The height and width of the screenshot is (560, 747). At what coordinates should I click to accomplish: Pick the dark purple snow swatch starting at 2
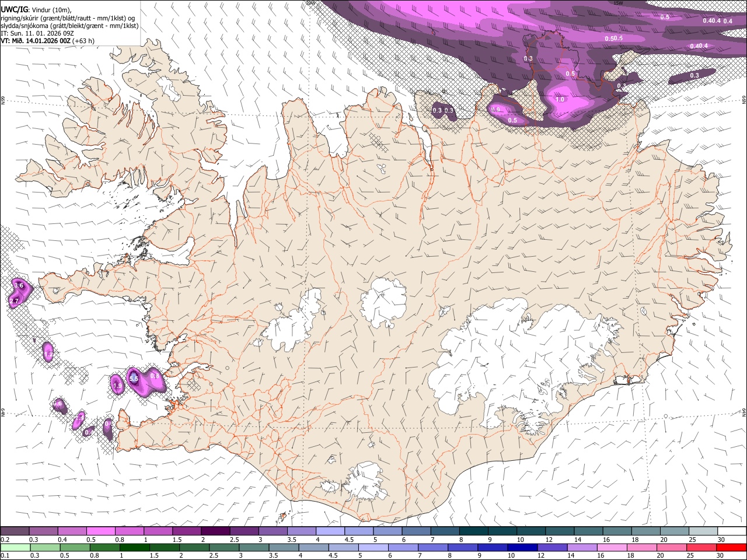point(215,531)
